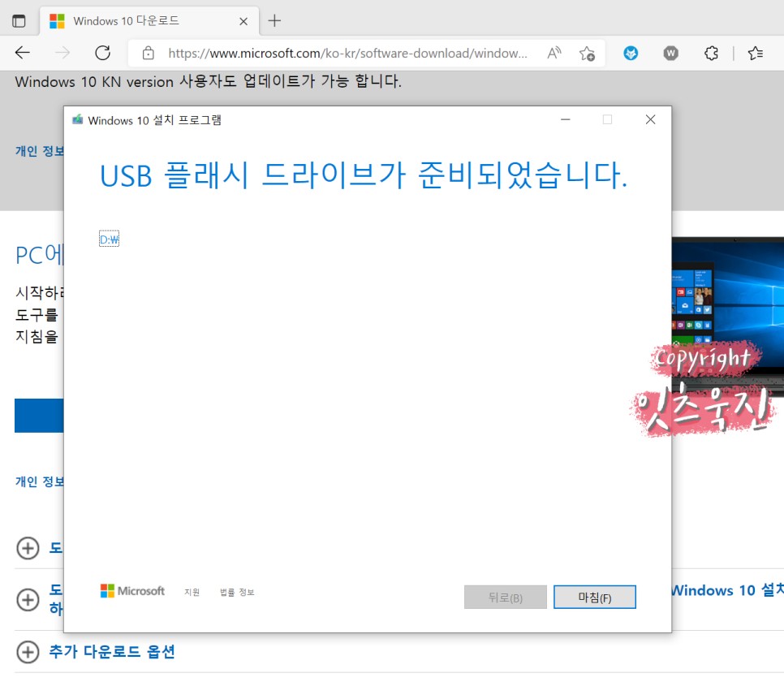
Task: Expand the two-line plus section above 추가 다운로드 옵션
Action: coord(28,599)
